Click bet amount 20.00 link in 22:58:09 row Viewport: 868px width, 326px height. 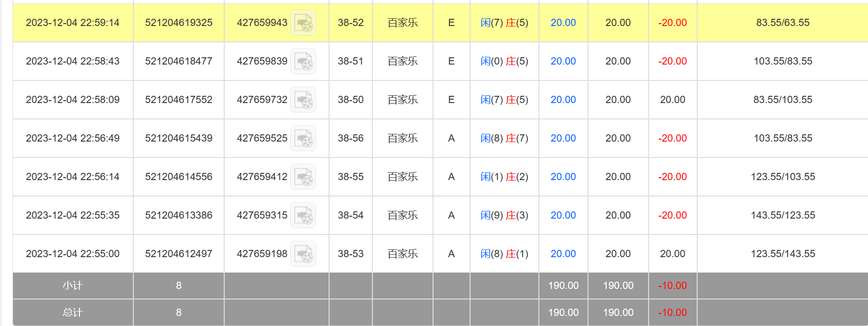pyautogui.click(x=563, y=100)
